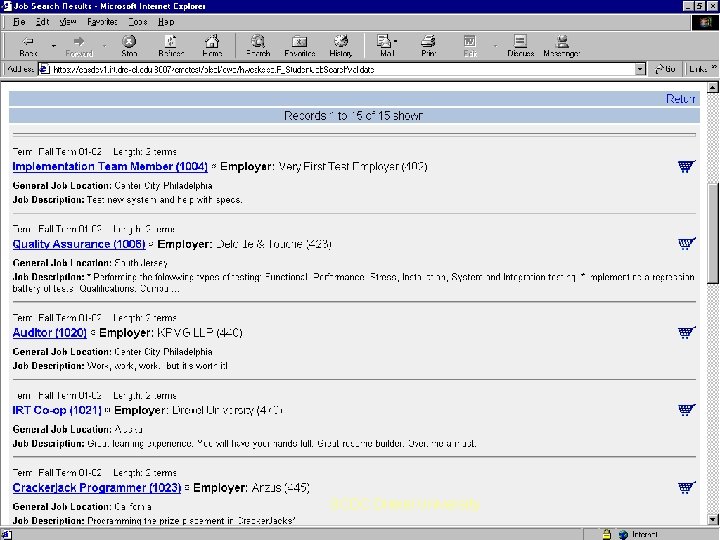Open Auditor (1020) job link
This screenshot has width=720, height=540.
point(50,332)
